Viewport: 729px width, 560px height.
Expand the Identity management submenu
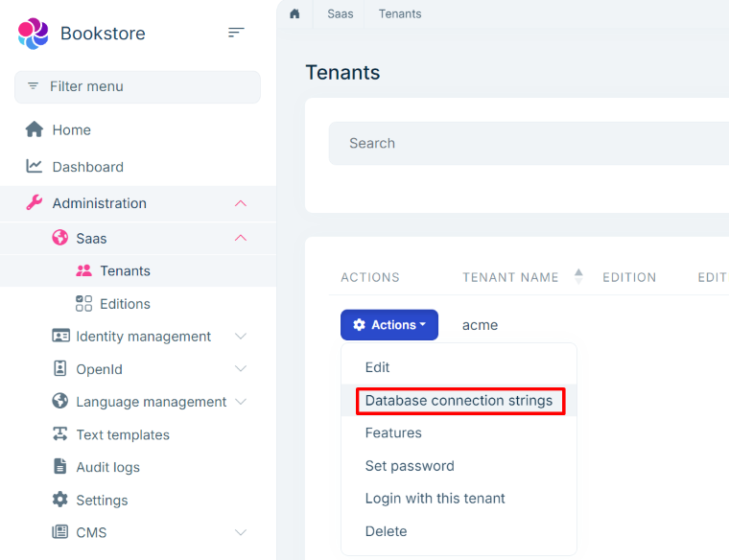coord(241,336)
